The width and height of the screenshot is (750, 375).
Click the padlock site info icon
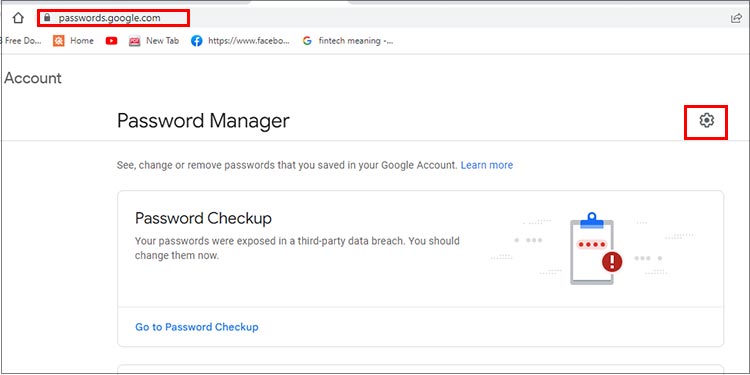point(46,18)
